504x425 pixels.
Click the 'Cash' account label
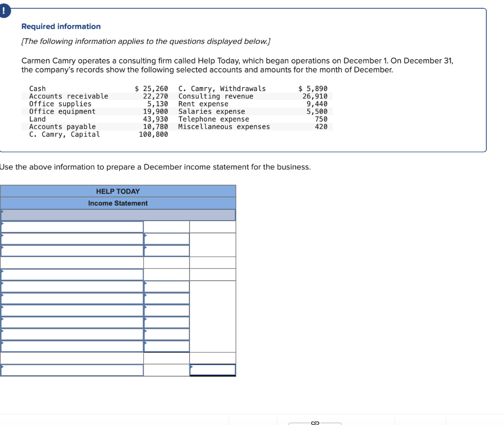coord(37,89)
